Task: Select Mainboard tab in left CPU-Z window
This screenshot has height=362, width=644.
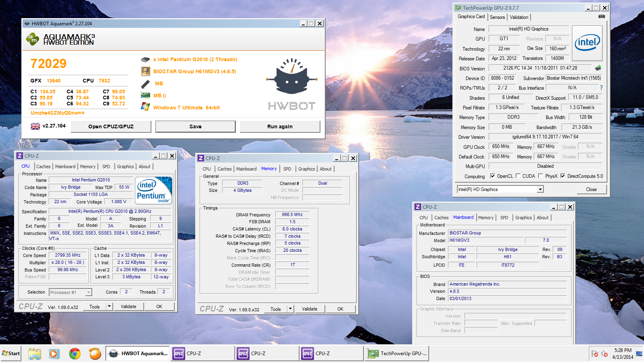Action: point(65,167)
